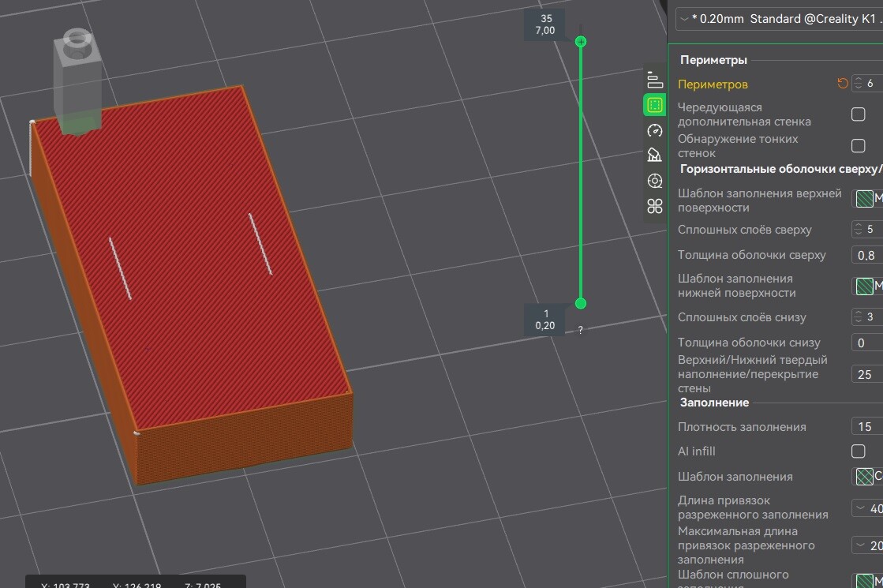
Task: Click the Плотность заполнения input field
Action: (x=866, y=427)
